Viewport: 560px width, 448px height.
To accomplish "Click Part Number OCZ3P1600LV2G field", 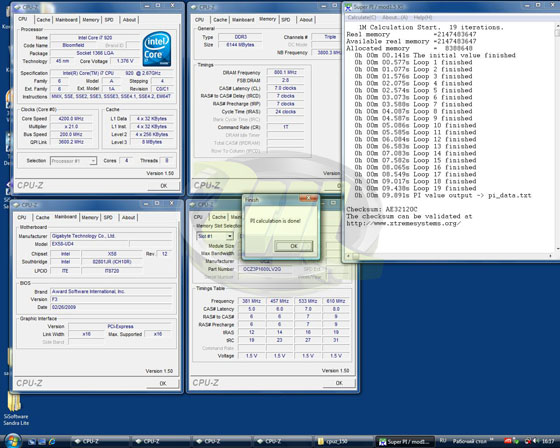I will coord(266,269).
